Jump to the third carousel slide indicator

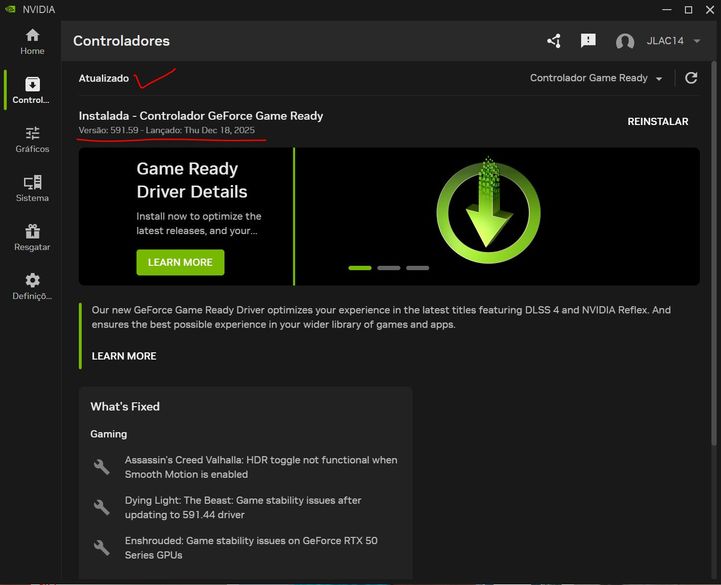tap(418, 268)
